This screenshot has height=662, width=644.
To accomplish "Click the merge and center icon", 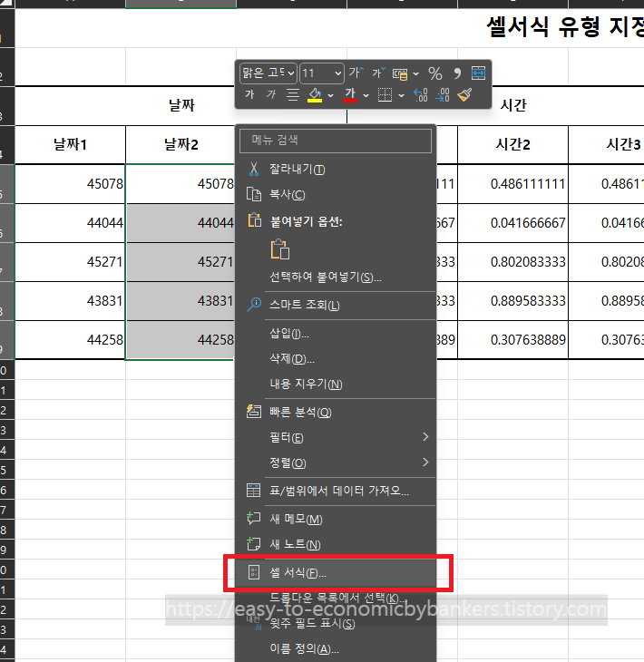I will pyautogui.click(x=478, y=73).
